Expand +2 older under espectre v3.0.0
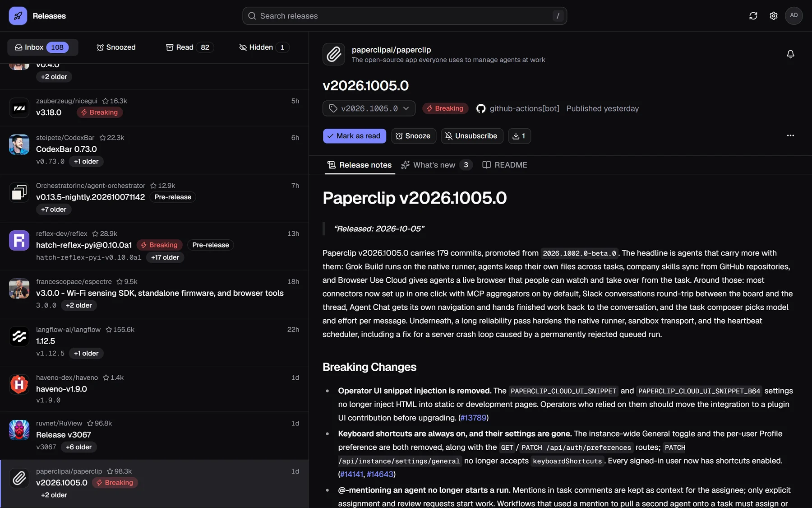Screen dimensions: 812x508 point(79,305)
